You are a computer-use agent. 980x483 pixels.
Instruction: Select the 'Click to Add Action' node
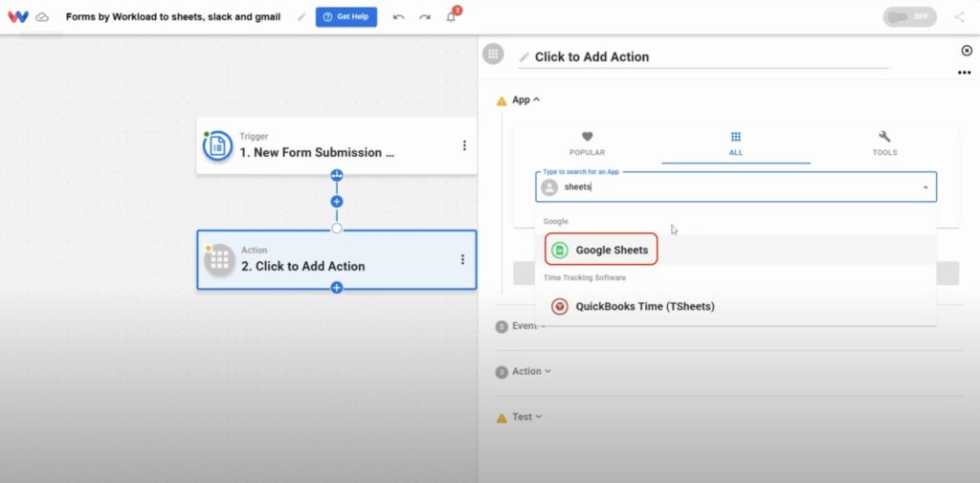coord(336,259)
